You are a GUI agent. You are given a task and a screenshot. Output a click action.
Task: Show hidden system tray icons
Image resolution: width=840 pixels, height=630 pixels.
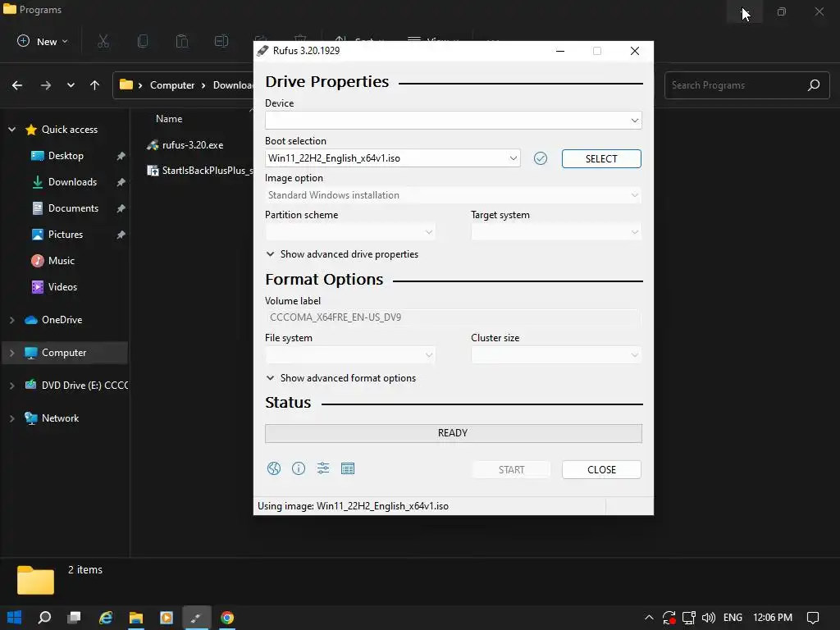(649, 618)
